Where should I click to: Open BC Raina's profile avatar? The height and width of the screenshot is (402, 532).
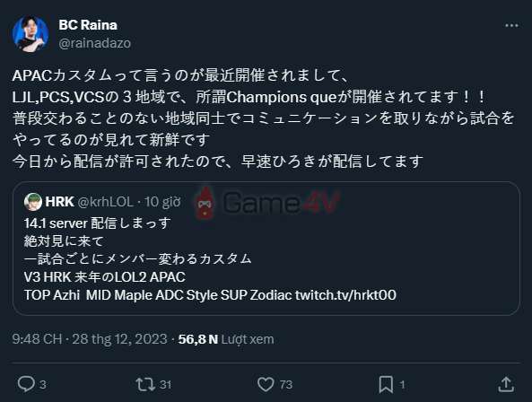[x=31, y=33]
